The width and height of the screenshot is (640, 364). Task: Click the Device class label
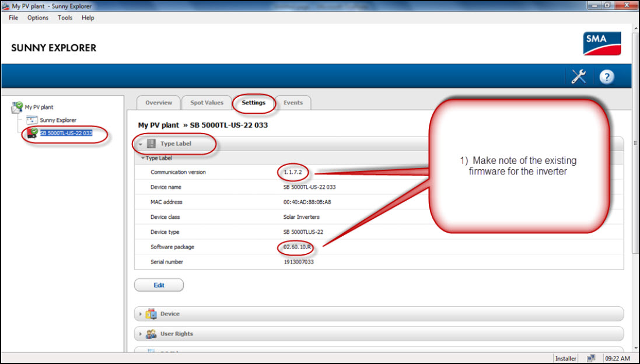[x=165, y=217]
